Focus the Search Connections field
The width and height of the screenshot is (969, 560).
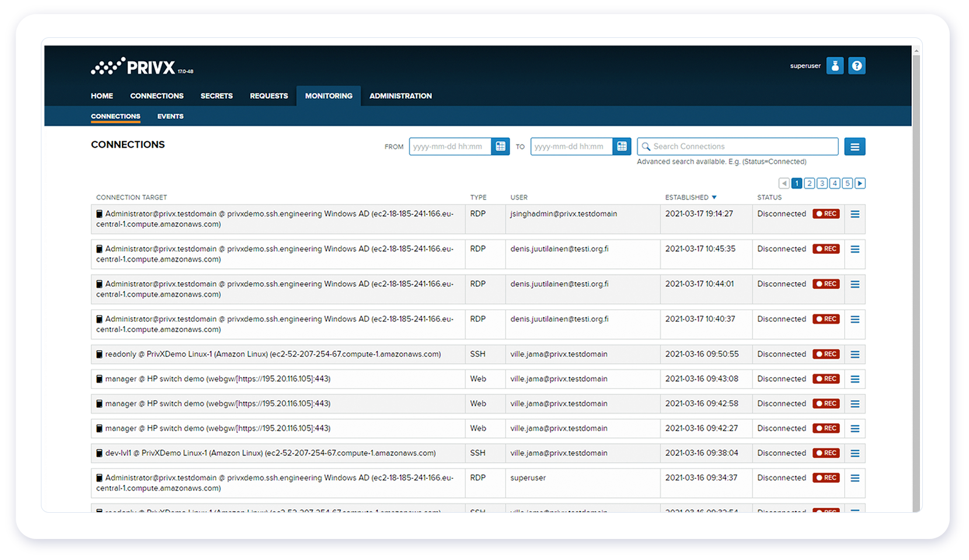click(x=738, y=146)
